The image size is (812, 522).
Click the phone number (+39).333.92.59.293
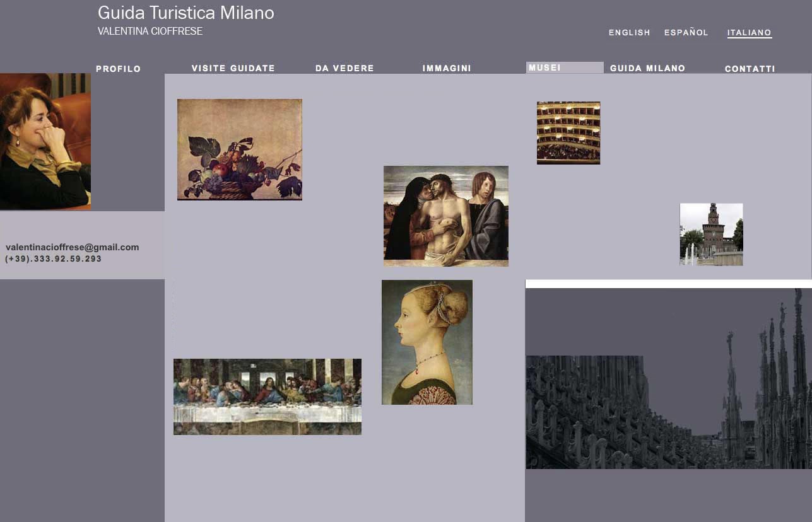pyautogui.click(x=53, y=259)
